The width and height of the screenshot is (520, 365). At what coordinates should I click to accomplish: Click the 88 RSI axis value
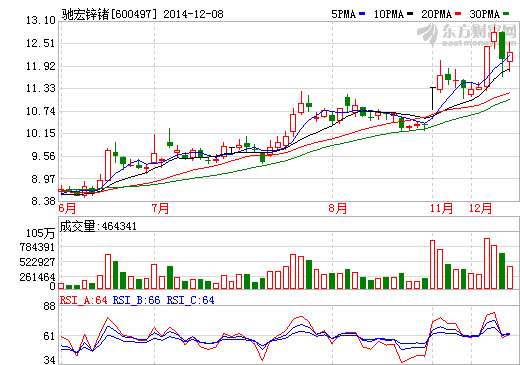coord(49,307)
